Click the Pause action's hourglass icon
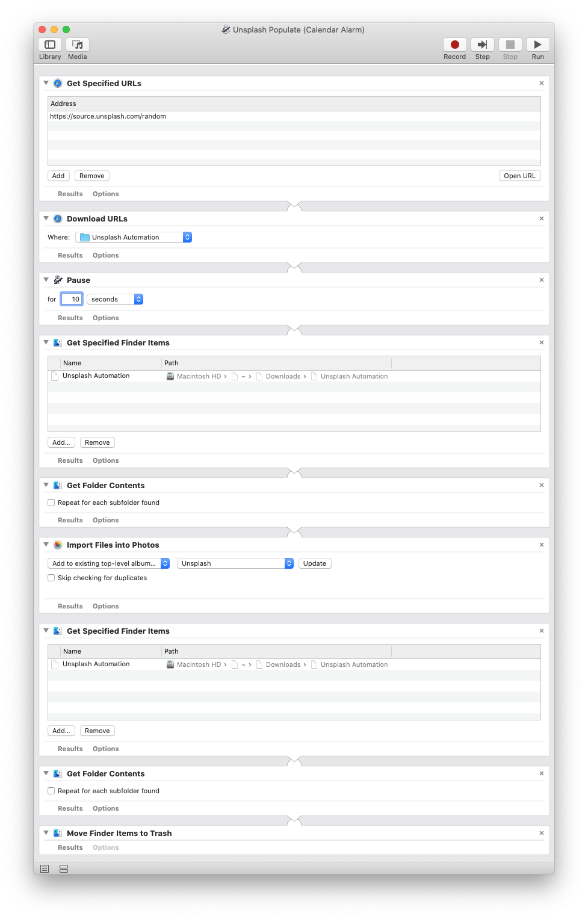588x919 pixels. [58, 279]
